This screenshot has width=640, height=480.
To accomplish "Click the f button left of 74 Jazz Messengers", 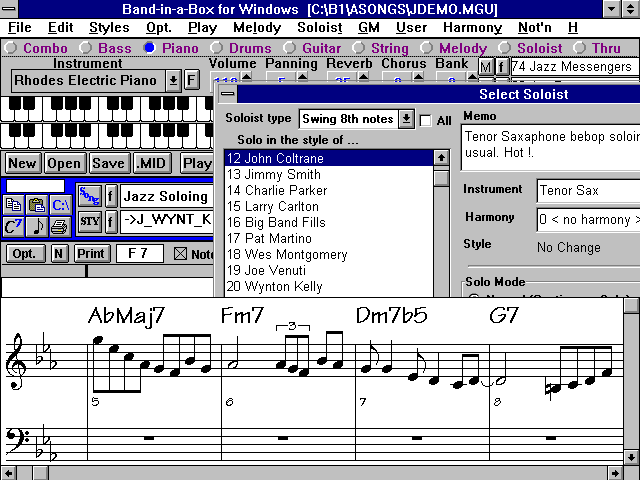I will [501, 67].
